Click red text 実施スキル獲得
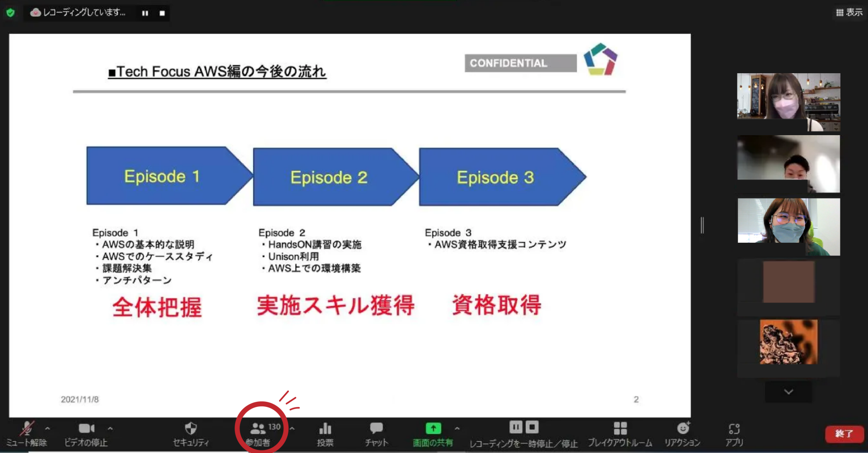This screenshot has width=868, height=453. click(335, 306)
